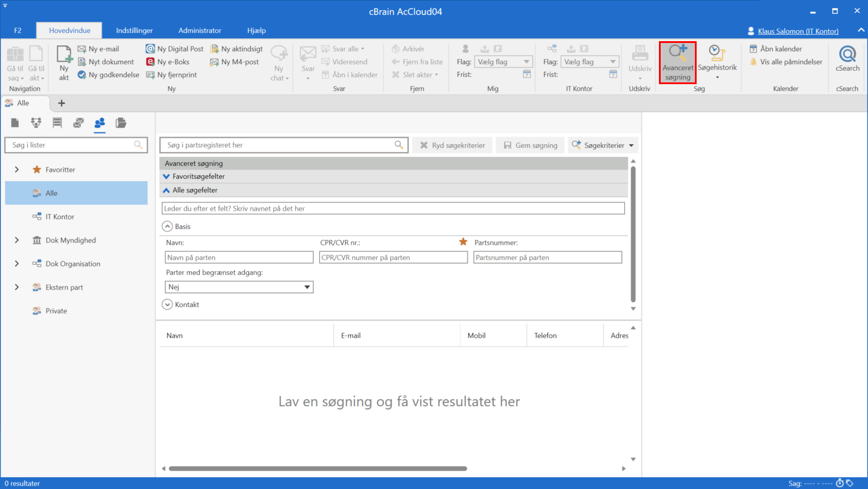Viewport: 868px width, 489px height.
Task: Click the horizontal scrollbar under the results
Action: [318, 468]
